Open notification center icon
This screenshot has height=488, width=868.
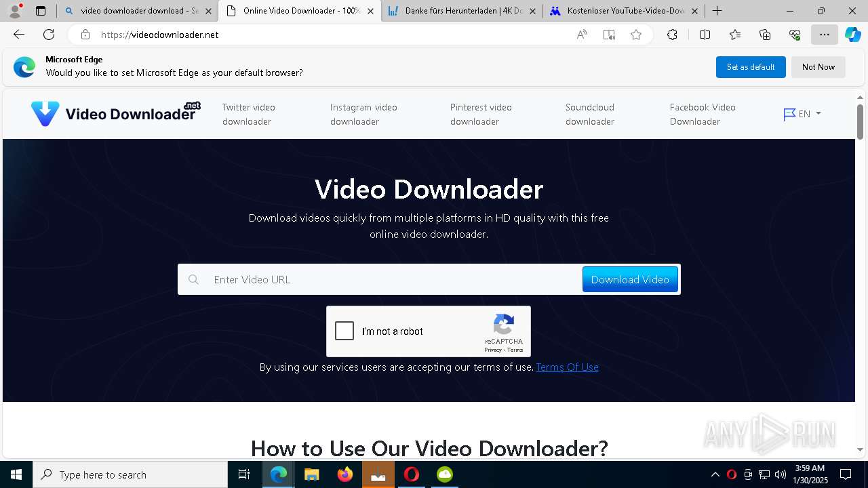pyautogui.click(x=846, y=474)
